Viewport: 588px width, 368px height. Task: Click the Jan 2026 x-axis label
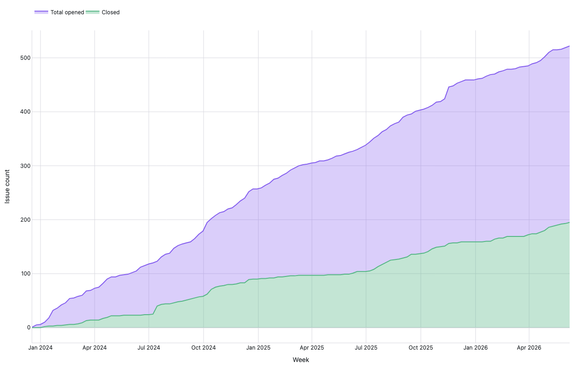click(475, 348)
